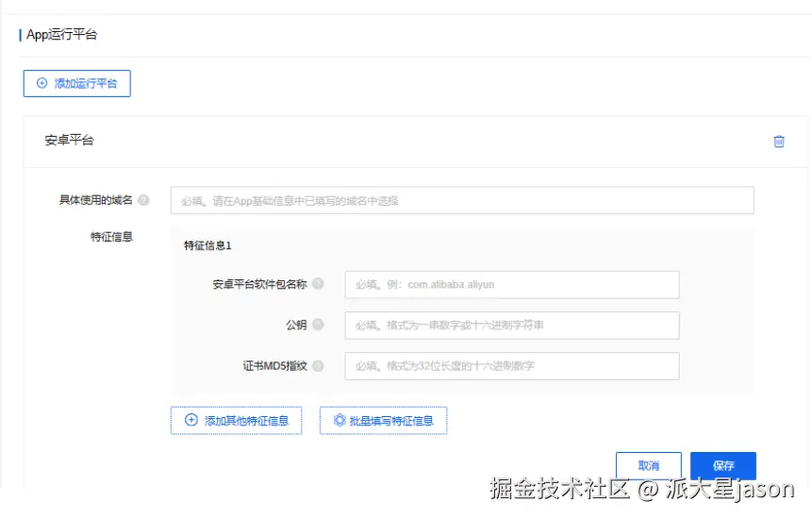
Task: Focus the 证书MD5指纹 input field
Action: click(512, 366)
